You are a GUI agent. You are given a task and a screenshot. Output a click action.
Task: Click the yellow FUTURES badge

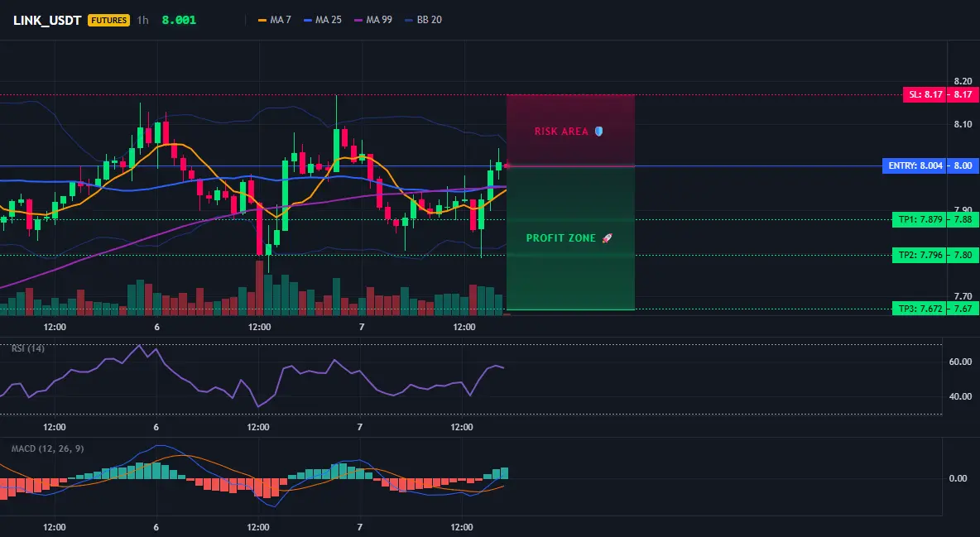pyautogui.click(x=108, y=20)
